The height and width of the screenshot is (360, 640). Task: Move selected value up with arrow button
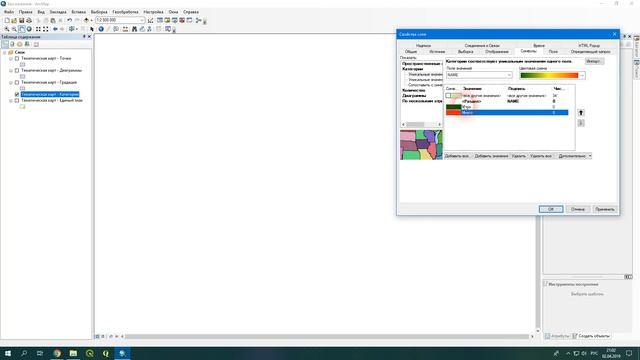pyautogui.click(x=581, y=113)
